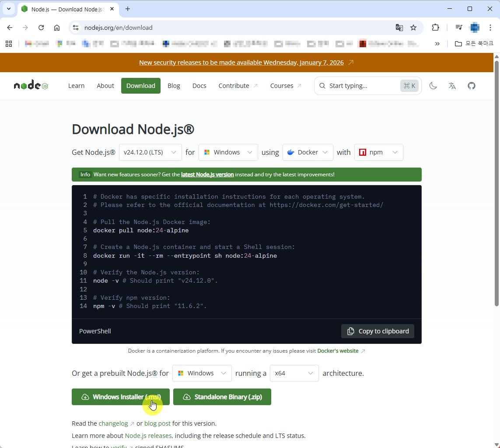Screen dimensions: 500x448
Task: Expand prebuilt Windows OS dropdown
Action: point(202,373)
